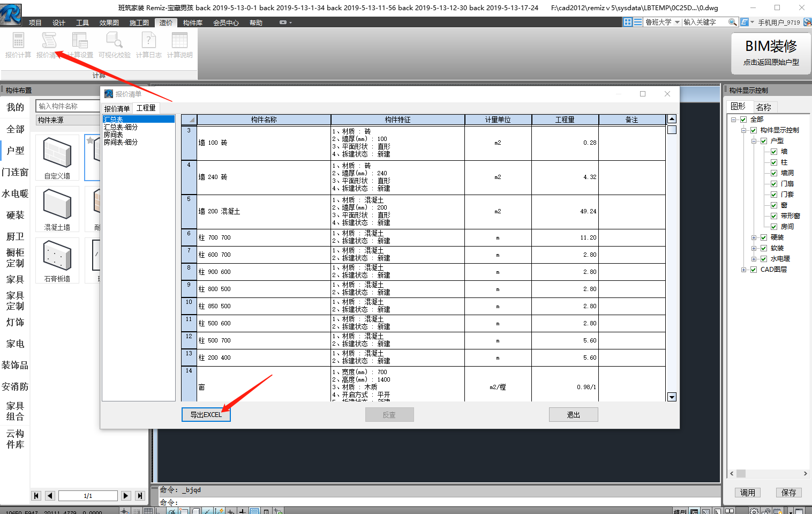
Task: Launch 可视化校验 tool
Action: pos(114,45)
